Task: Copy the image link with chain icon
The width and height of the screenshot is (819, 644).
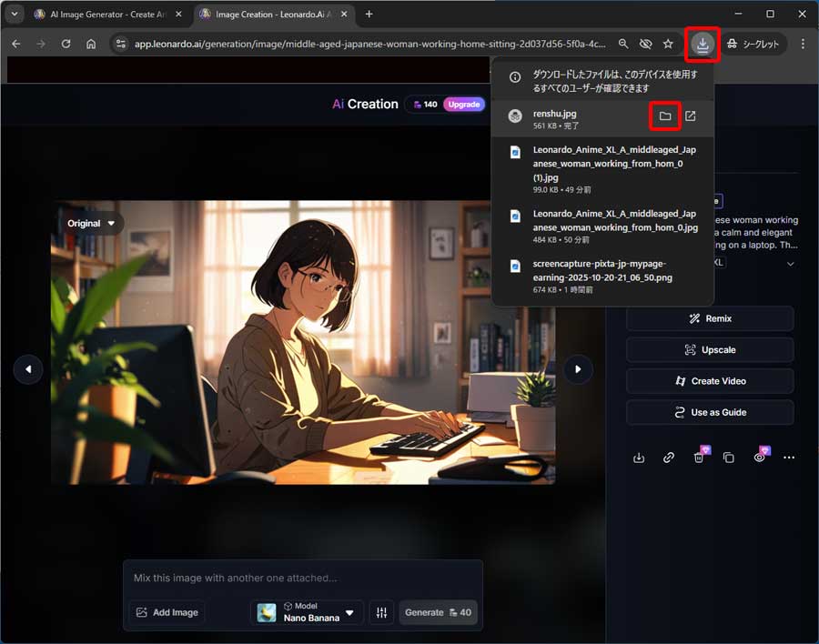Action: 669,458
